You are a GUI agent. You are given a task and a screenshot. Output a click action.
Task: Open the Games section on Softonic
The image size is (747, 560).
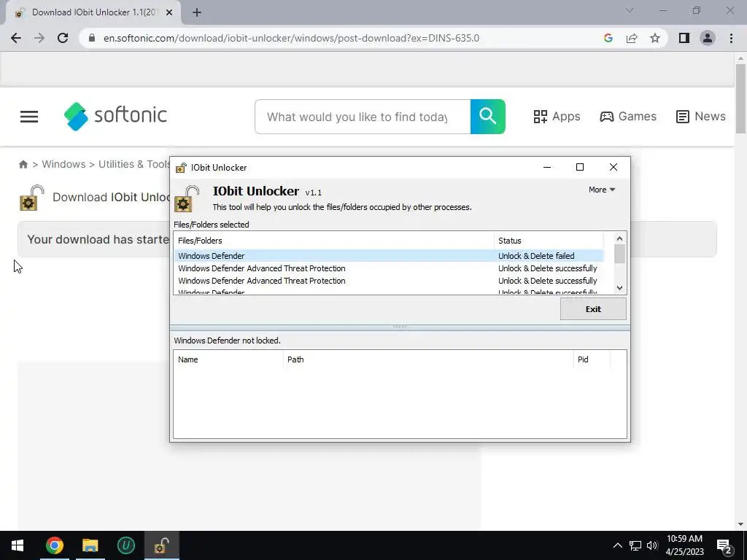click(x=628, y=116)
